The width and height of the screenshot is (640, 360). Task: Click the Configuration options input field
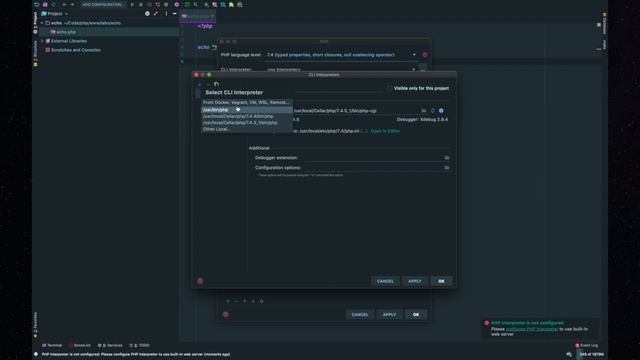[x=373, y=168]
